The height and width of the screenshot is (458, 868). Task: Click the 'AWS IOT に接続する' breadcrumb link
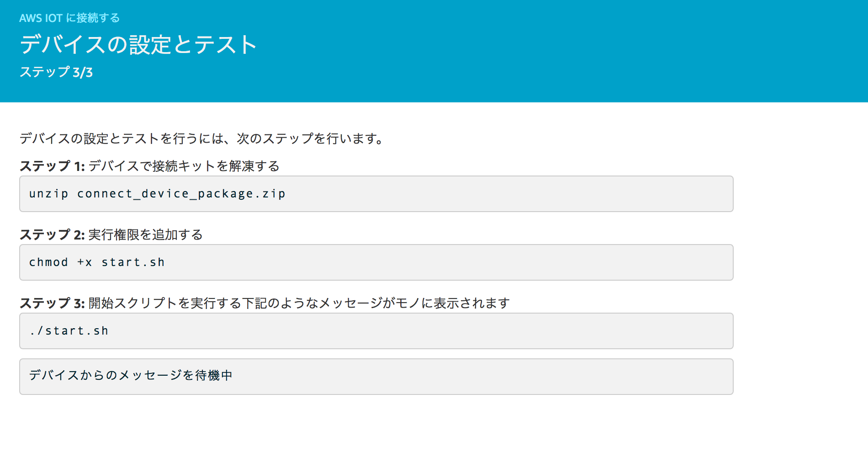pos(69,18)
